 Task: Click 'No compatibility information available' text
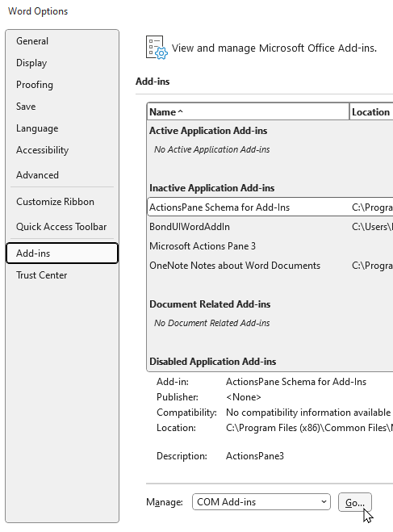click(x=308, y=413)
